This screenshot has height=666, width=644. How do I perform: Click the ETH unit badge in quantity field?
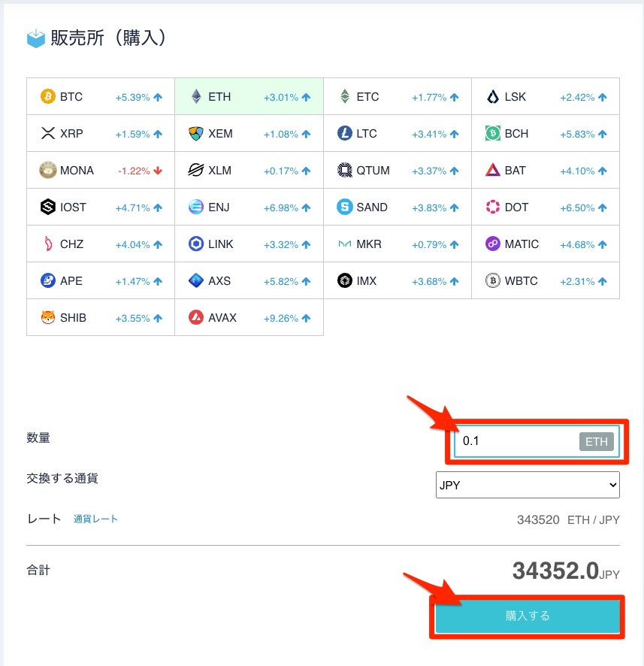tap(597, 441)
